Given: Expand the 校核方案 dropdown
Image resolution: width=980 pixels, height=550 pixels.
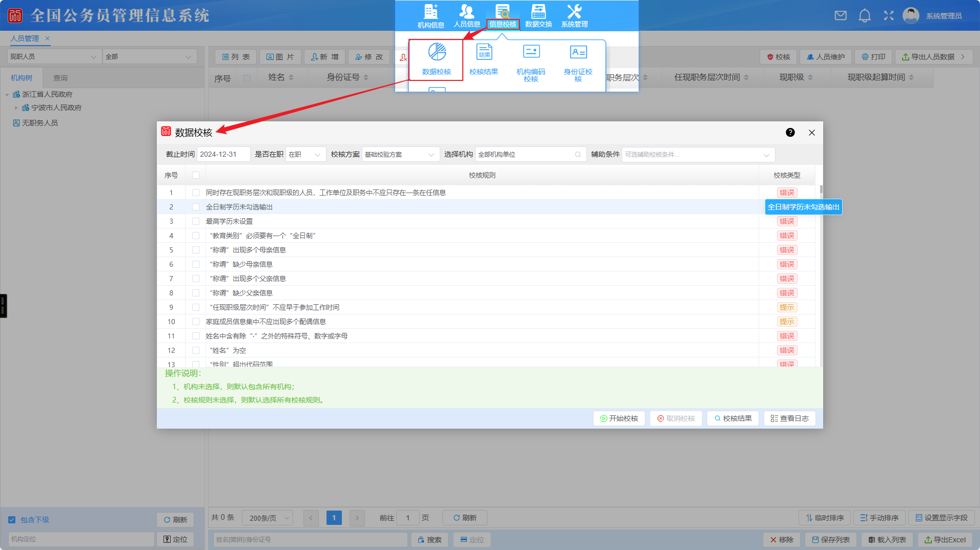Looking at the screenshot, I should (x=400, y=155).
